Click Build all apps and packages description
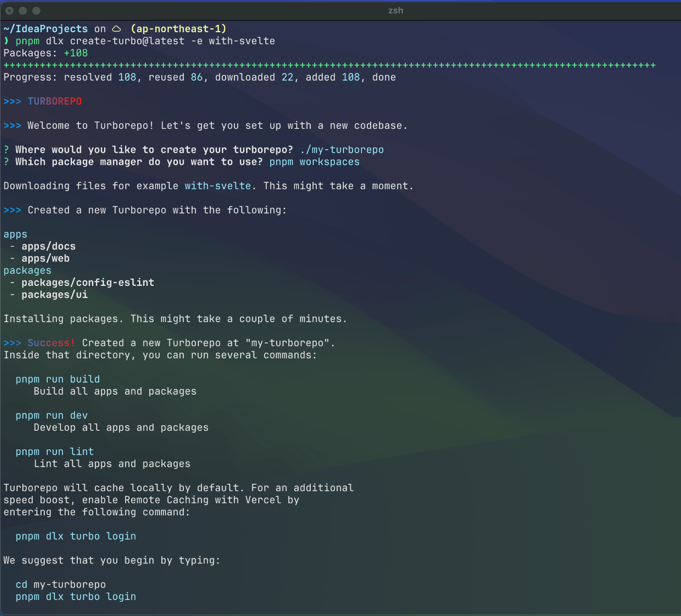This screenshot has width=681, height=616. coord(115,391)
